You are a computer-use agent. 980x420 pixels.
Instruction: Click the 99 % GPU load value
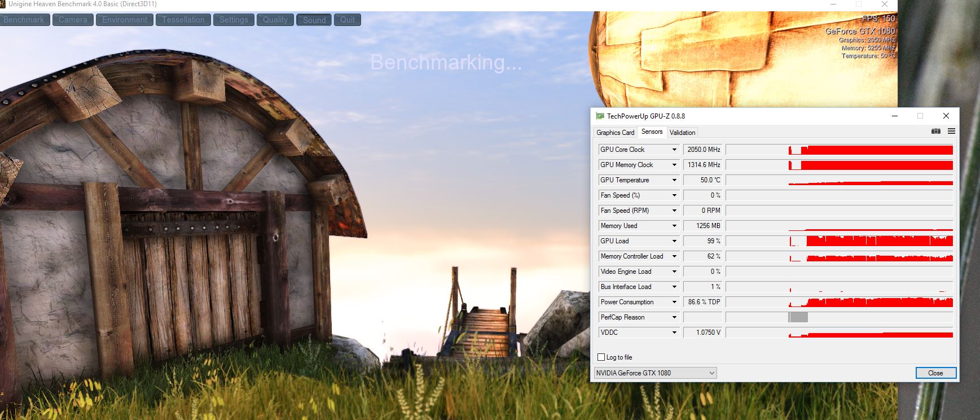click(703, 241)
